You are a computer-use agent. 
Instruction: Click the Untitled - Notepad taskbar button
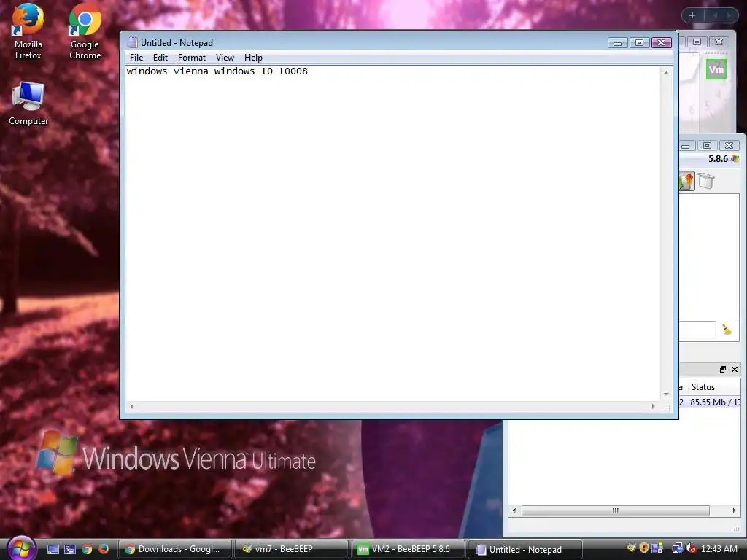[x=525, y=549]
